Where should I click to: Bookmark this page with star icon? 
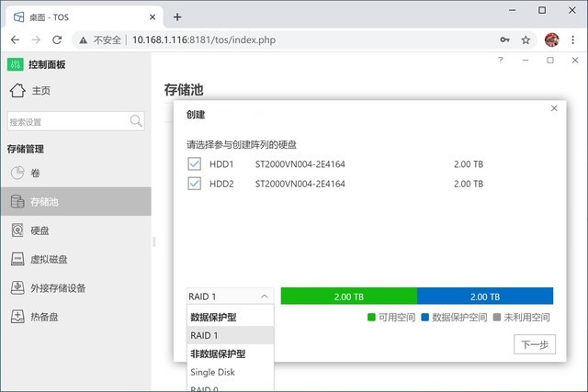[526, 39]
